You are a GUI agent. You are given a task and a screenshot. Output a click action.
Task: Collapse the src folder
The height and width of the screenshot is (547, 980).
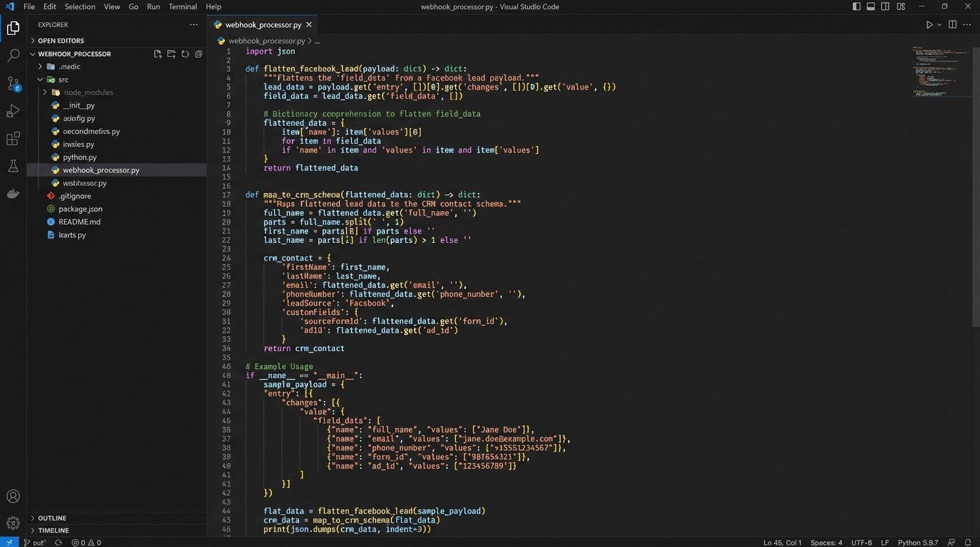(63, 80)
